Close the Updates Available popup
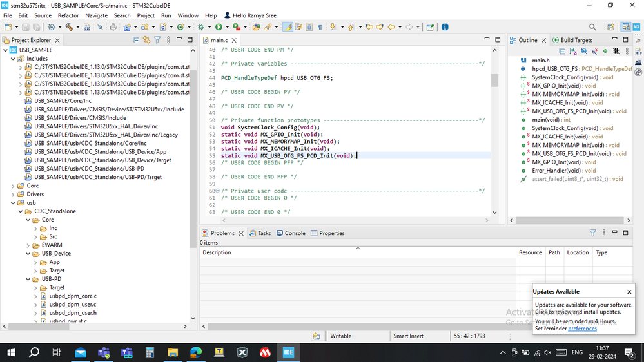This screenshot has width=644, height=362. (629, 292)
